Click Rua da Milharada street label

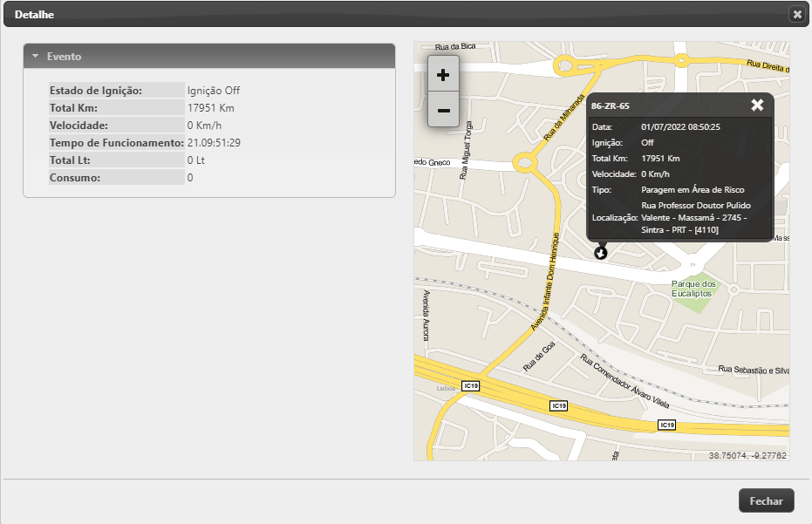pyautogui.click(x=564, y=117)
